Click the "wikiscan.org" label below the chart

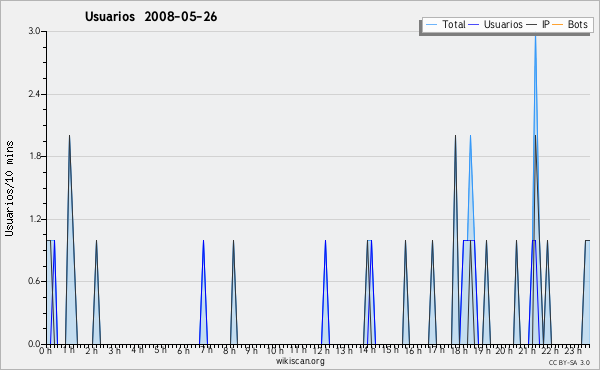click(300, 361)
